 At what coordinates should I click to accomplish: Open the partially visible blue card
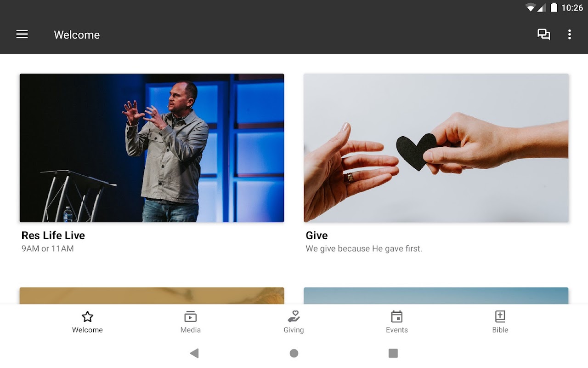436,296
